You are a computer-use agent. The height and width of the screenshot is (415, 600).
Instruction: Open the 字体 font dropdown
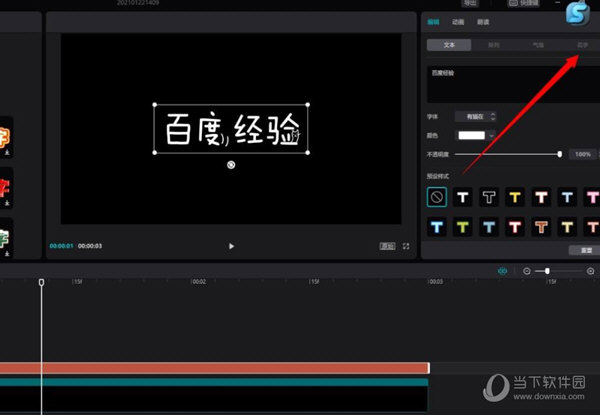[476, 116]
